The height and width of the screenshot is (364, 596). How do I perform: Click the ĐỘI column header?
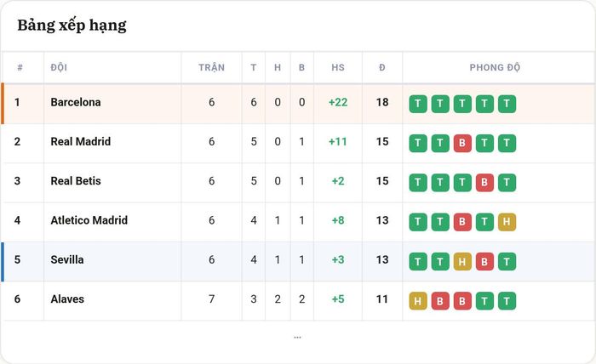[59, 67]
